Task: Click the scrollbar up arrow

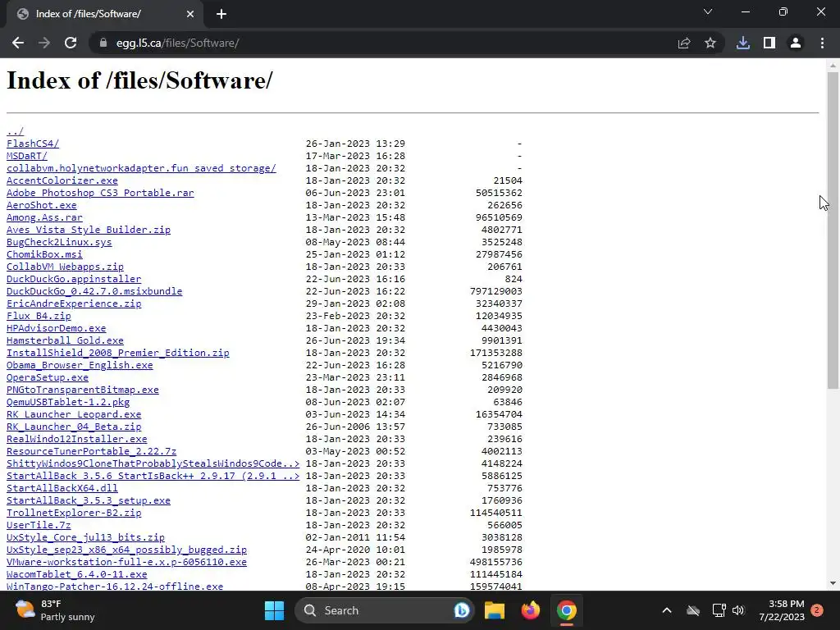Action: [x=833, y=66]
